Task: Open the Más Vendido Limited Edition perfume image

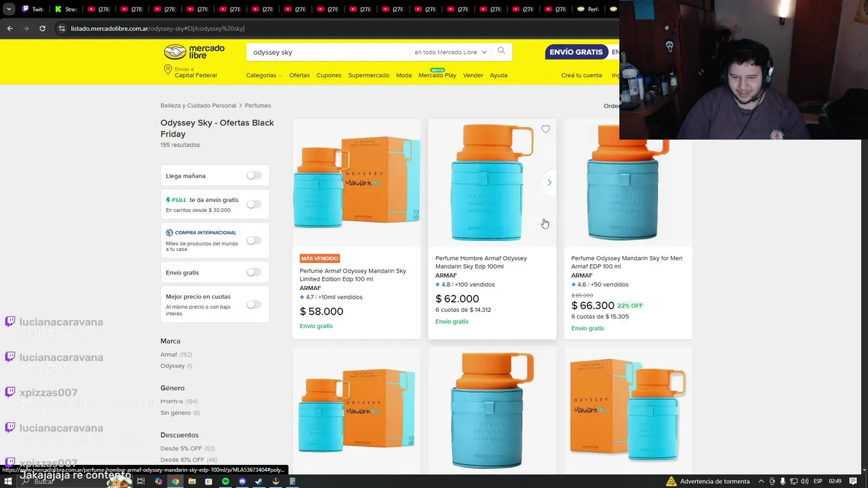Action: 357,182
